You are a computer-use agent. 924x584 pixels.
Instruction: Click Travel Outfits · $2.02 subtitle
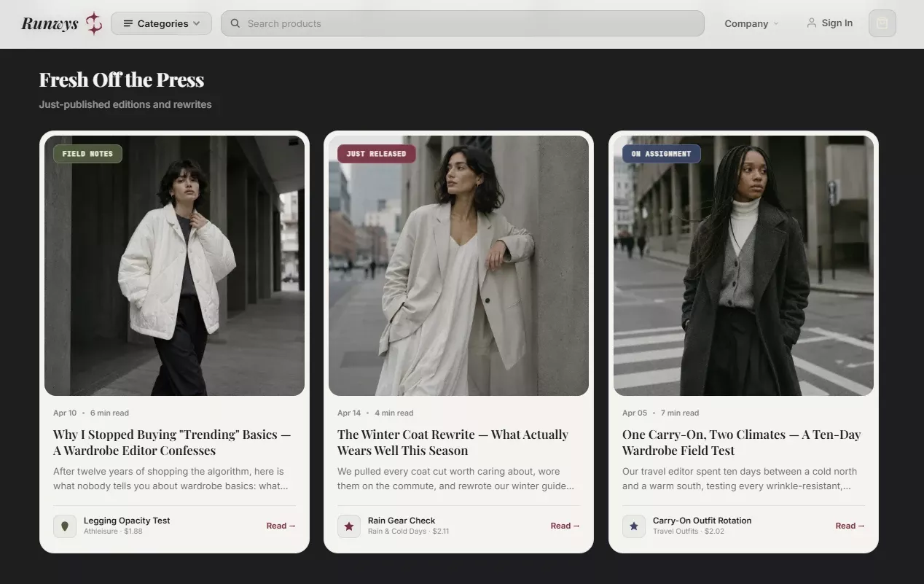point(689,532)
